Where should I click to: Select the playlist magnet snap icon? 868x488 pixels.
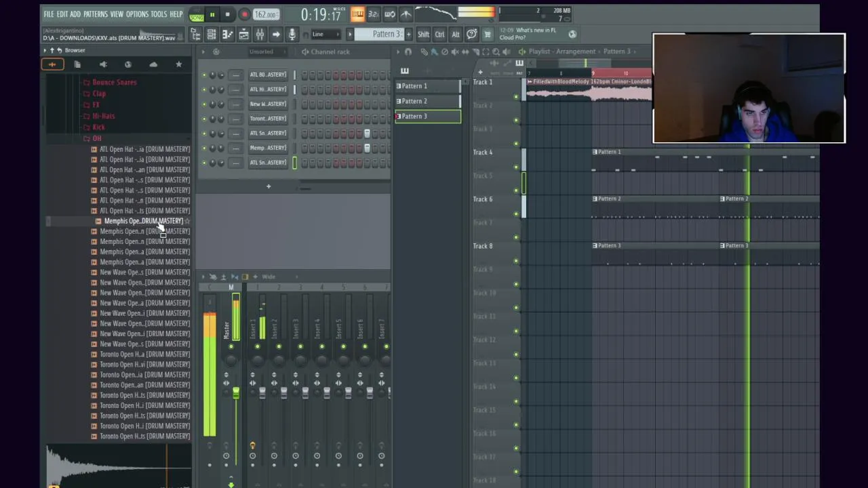408,52
